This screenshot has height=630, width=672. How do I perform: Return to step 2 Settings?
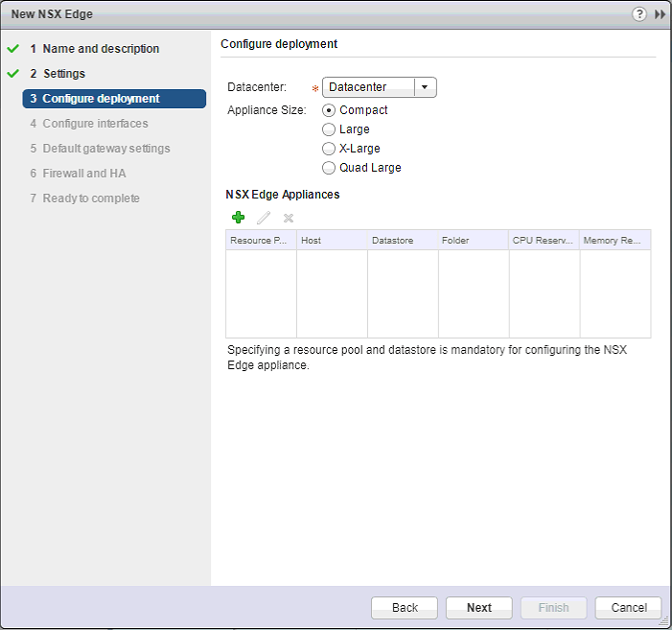click(x=63, y=74)
